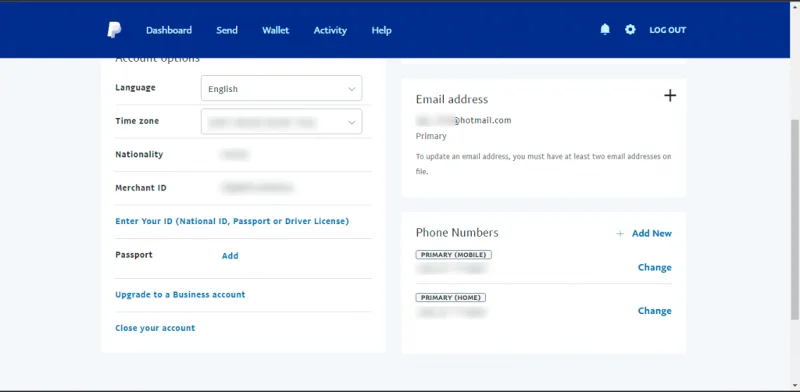Image resolution: width=800 pixels, height=392 pixels.
Task: Click Close your account link
Action: [155, 328]
